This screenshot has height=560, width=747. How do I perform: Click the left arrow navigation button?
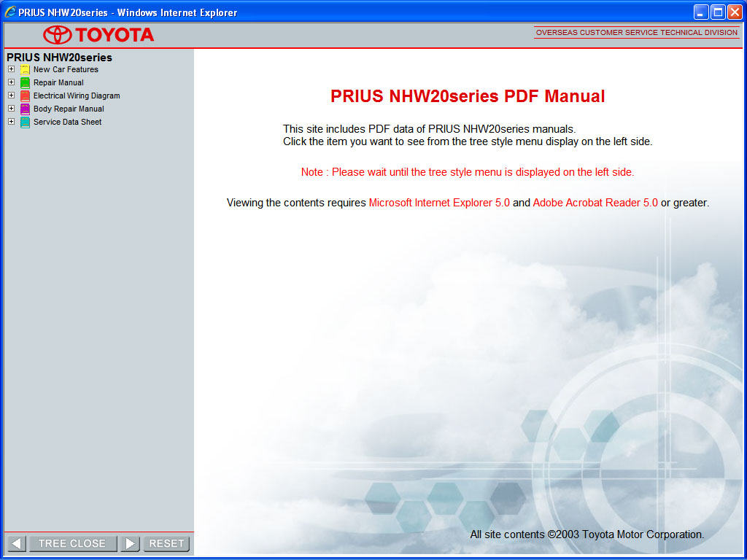tap(17, 543)
